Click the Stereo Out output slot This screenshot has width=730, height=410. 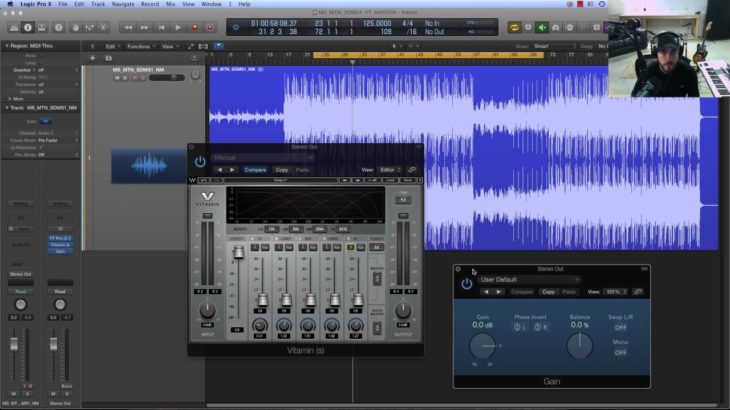(20, 274)
